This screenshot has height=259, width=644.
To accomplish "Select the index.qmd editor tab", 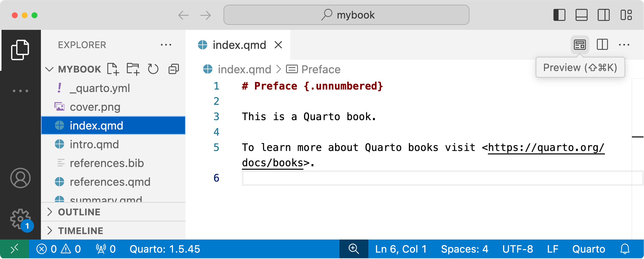I will coord(239,45).
